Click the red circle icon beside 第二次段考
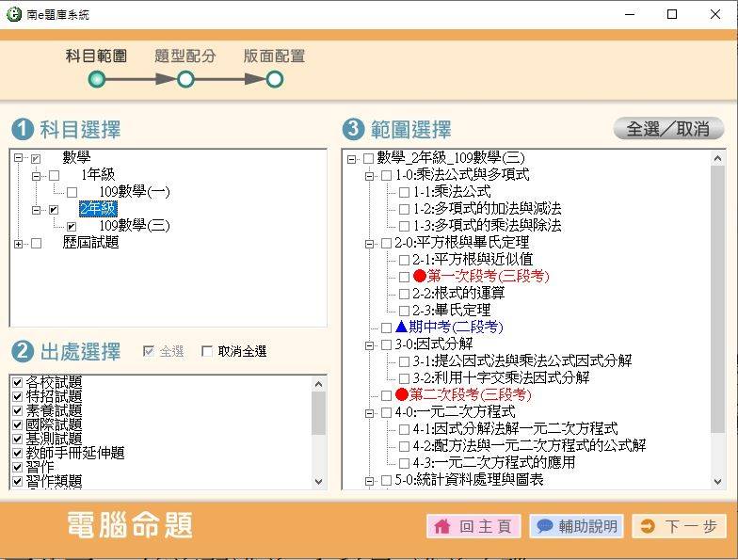This screenshot has height=560, width=738. (x=402, y=394)
